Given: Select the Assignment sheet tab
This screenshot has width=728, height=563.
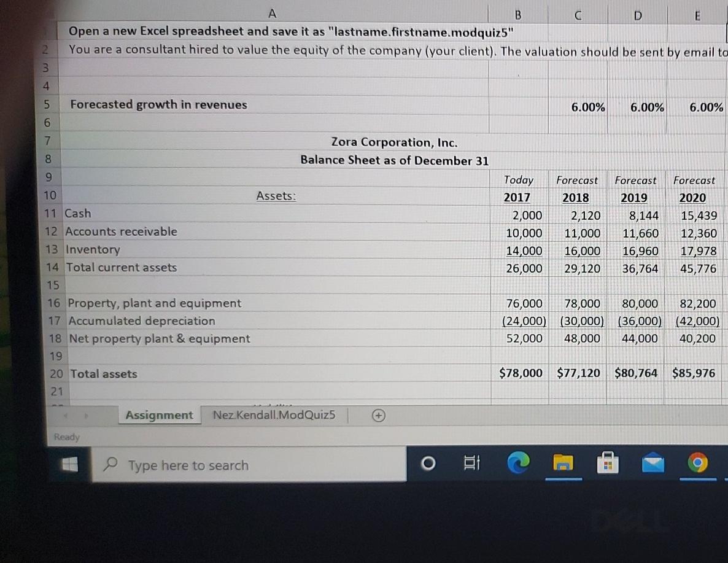Looking at the screenshot, I should pos(159,415).
